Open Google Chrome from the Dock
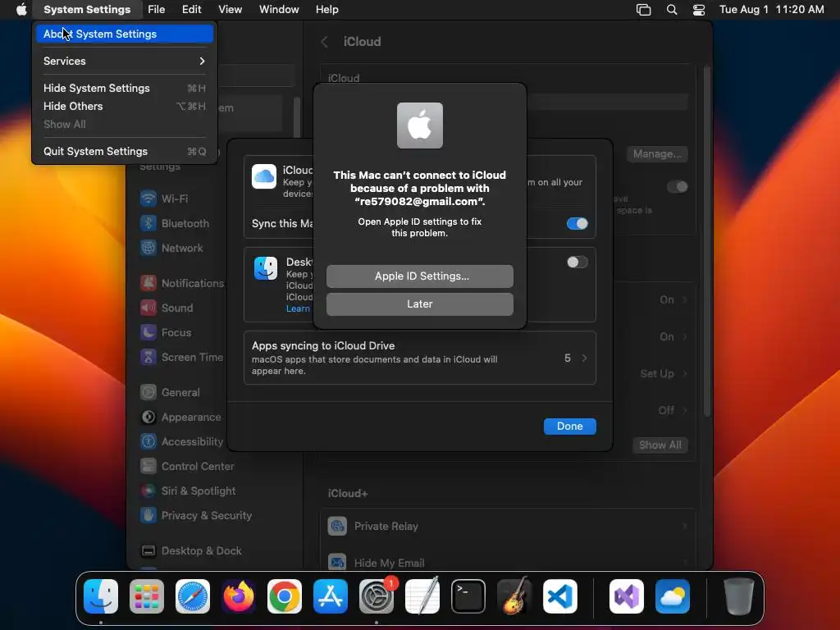Screen dimensions: 840x630 point(285,596)
